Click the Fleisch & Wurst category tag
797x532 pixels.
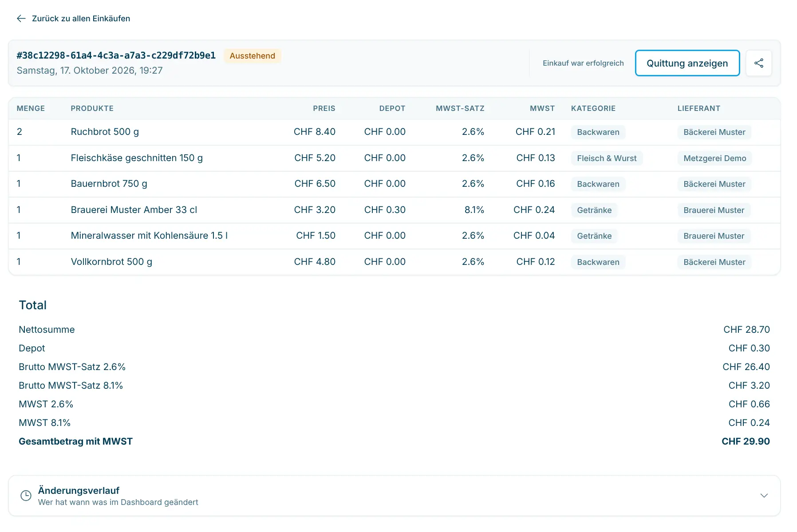[607, 158]
